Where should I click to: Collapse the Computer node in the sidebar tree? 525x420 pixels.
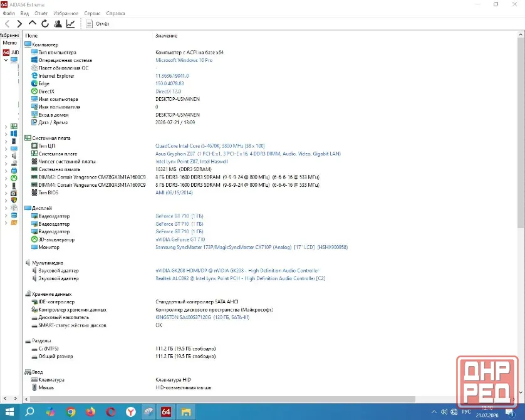(6, 60)
